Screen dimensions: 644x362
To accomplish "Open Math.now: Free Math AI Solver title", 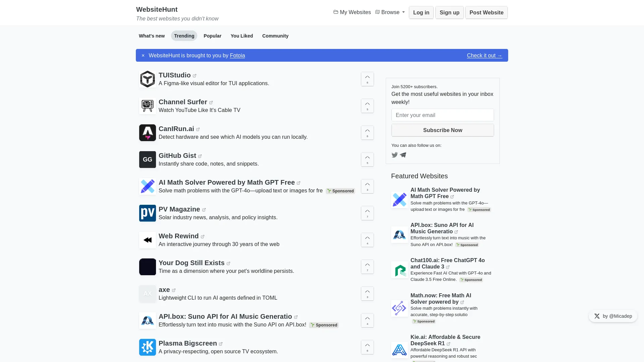I will pos(441,299).
